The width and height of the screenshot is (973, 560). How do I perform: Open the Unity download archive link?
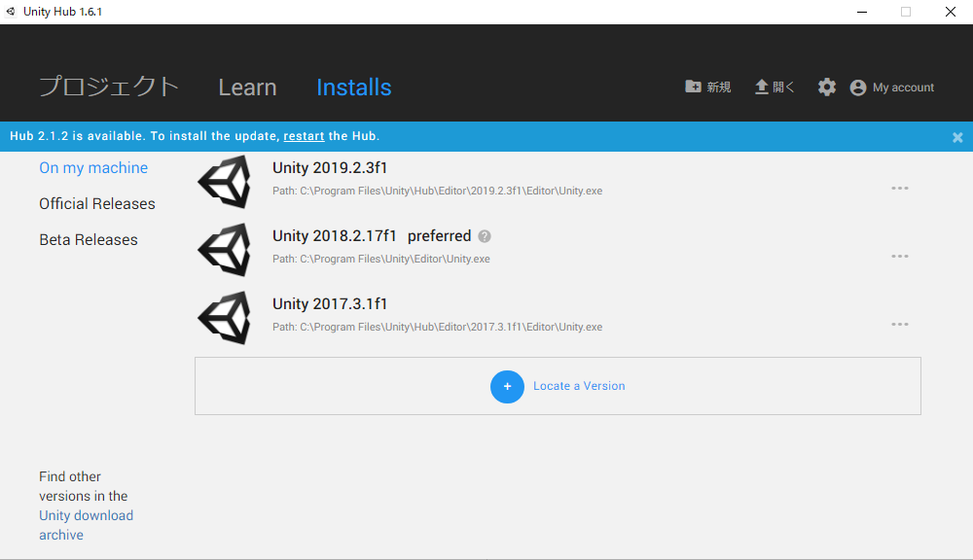click(86, 525)
